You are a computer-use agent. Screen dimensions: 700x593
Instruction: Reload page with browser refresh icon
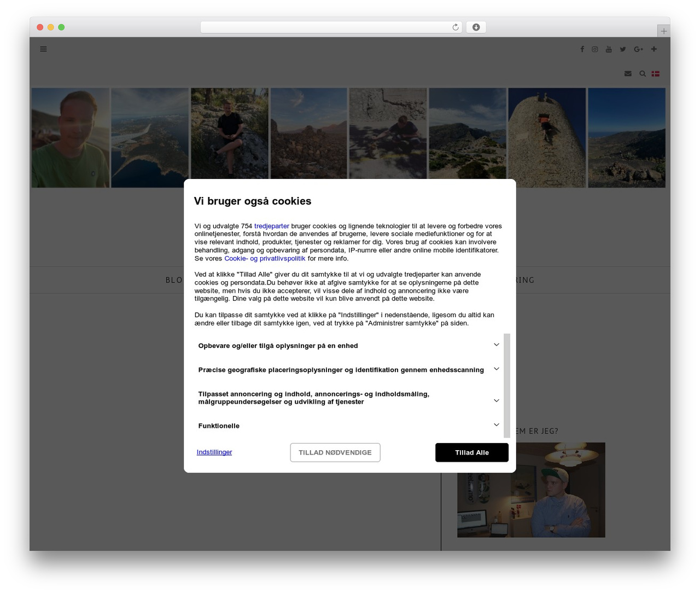coord(455,27)
